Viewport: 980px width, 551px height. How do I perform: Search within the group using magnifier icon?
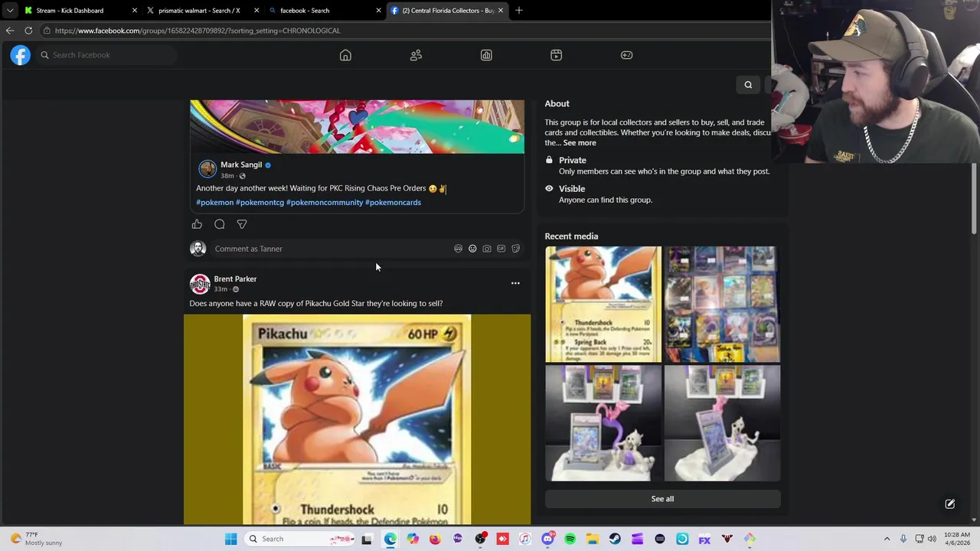748,85
